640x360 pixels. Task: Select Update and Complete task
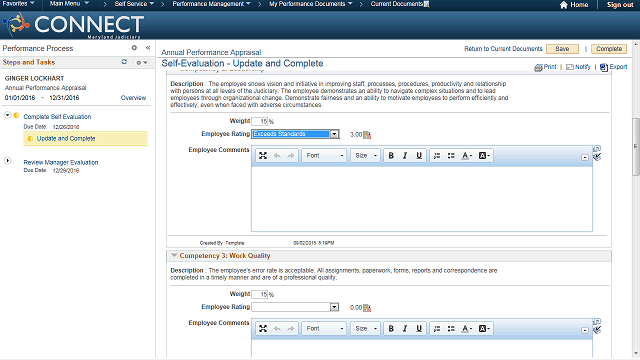point(66,139)
